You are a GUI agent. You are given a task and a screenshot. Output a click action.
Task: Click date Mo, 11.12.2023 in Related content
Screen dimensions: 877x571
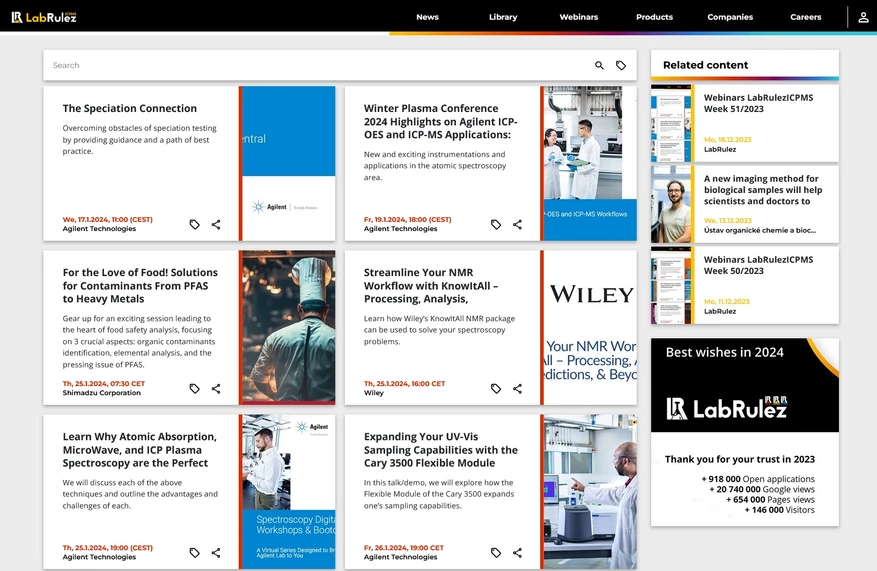[x=727, y=301]
